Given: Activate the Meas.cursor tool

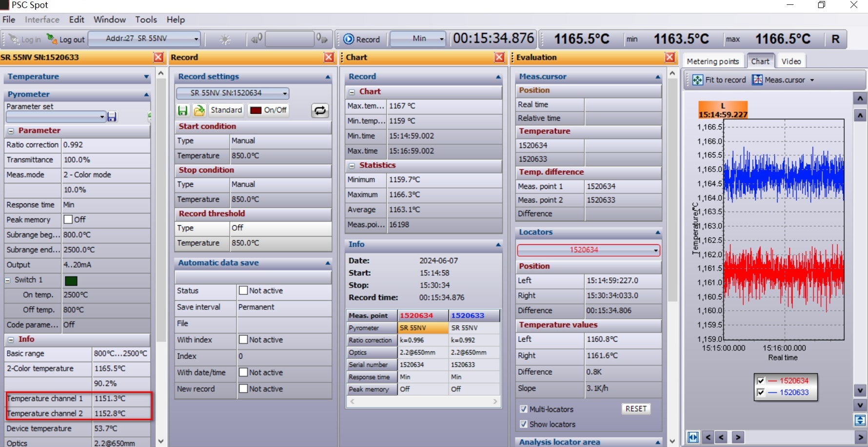Looking at the screenshot, I should click(x=778, y=80).
